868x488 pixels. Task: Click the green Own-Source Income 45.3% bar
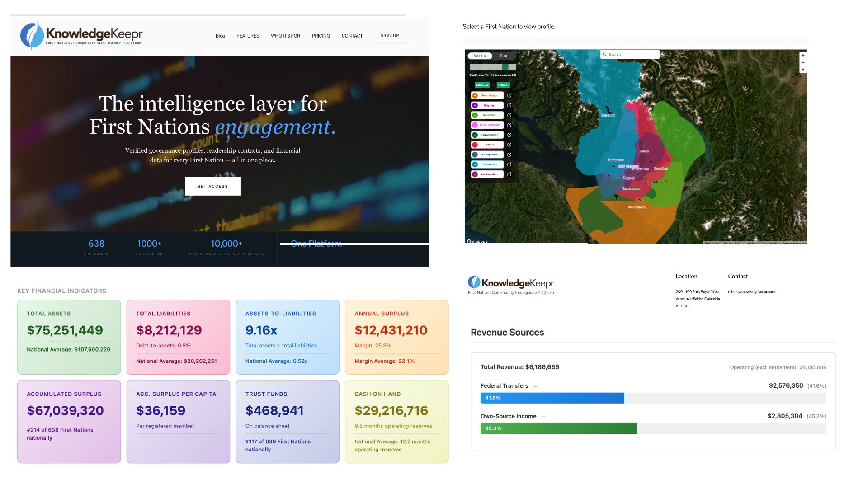point(558,428)
